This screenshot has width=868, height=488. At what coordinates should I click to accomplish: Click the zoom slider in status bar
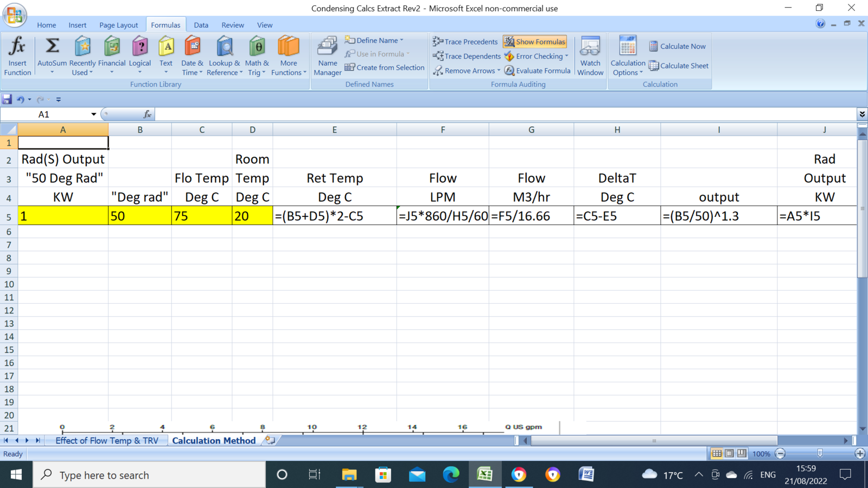coord(820,453)
